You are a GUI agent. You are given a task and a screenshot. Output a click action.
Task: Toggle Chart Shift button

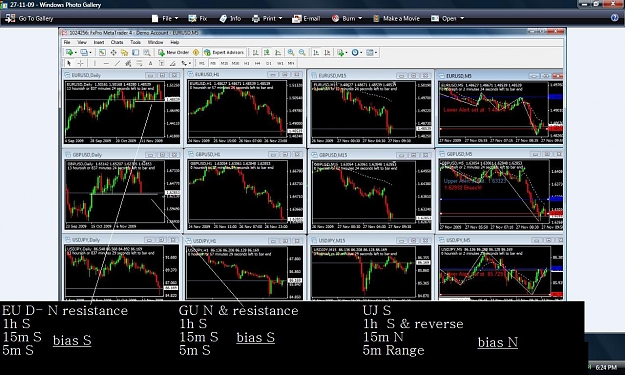point(327,52)
